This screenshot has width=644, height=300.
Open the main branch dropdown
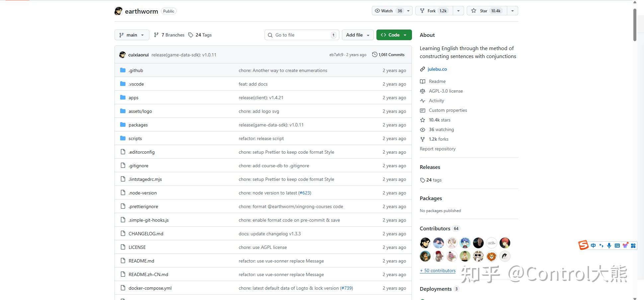point(132,35)
